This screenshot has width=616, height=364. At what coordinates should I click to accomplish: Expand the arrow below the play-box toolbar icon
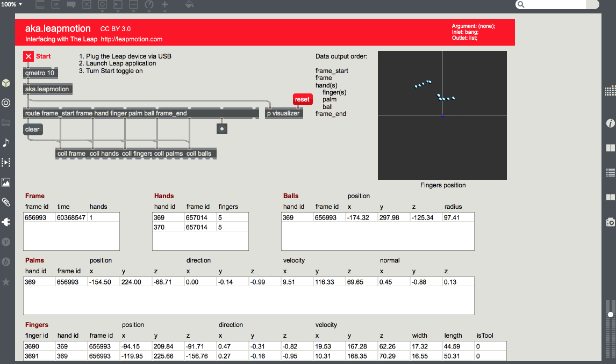tap(118, 11)
